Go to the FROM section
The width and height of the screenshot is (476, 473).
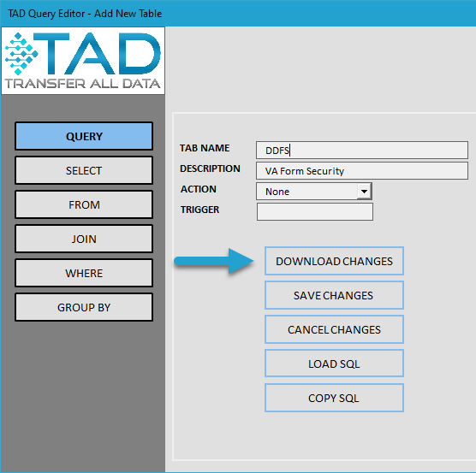(x=84, y=204)
